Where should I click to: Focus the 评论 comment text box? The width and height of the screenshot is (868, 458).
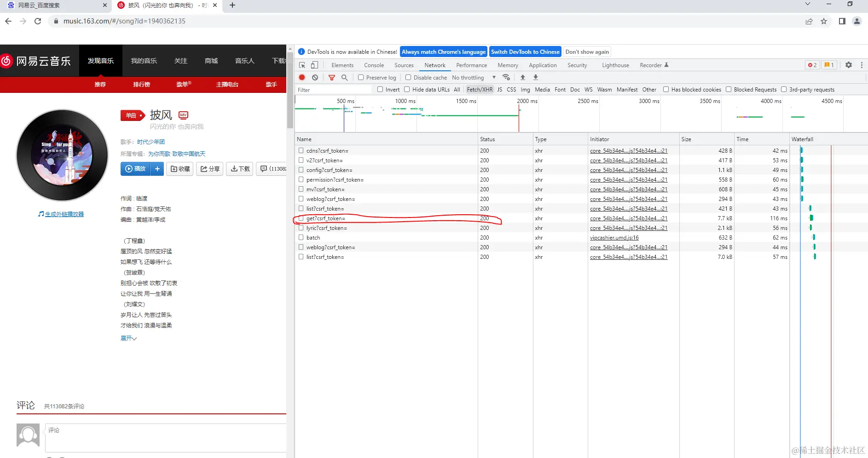166,438
